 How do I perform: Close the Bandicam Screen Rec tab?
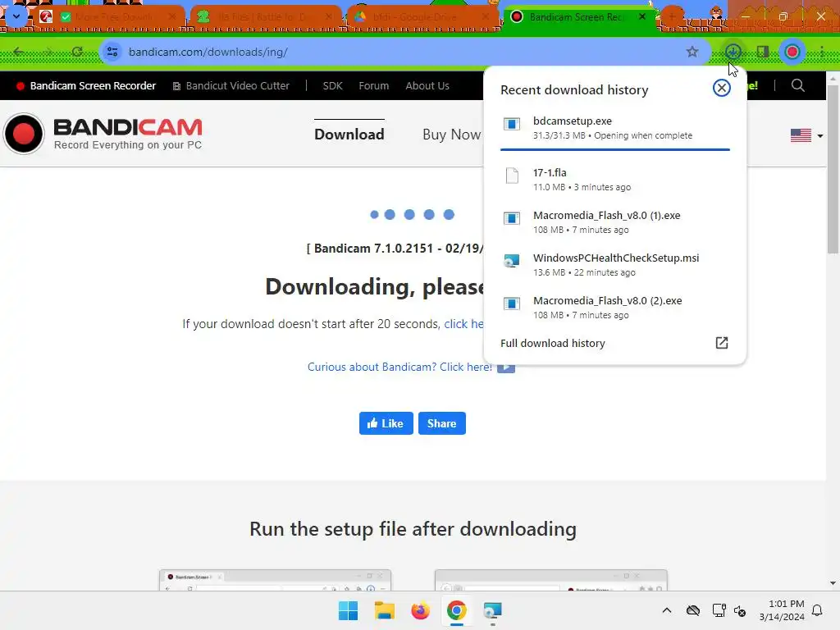tap(641, 16)
